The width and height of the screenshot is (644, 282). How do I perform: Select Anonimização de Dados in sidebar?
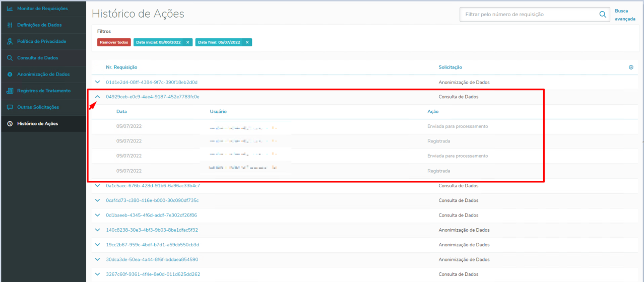pyautogui.click(x=43, y=75)
